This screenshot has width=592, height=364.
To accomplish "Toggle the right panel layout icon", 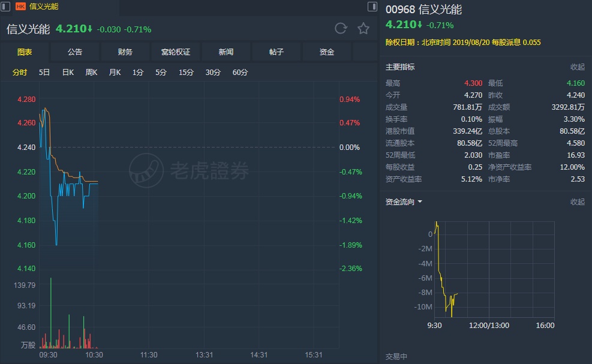I will click(x=372, y=7).
